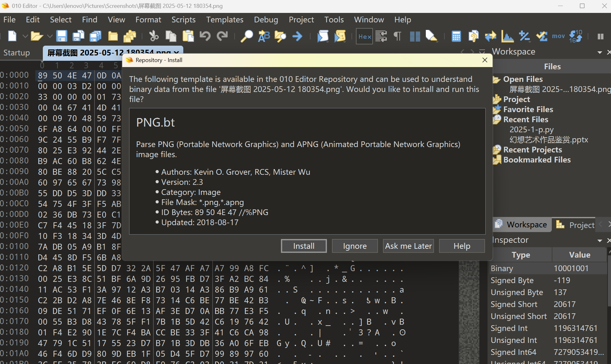The image size is (611, 364).
Task: Click the Value column header in Inspector
Action: [580, 255]
